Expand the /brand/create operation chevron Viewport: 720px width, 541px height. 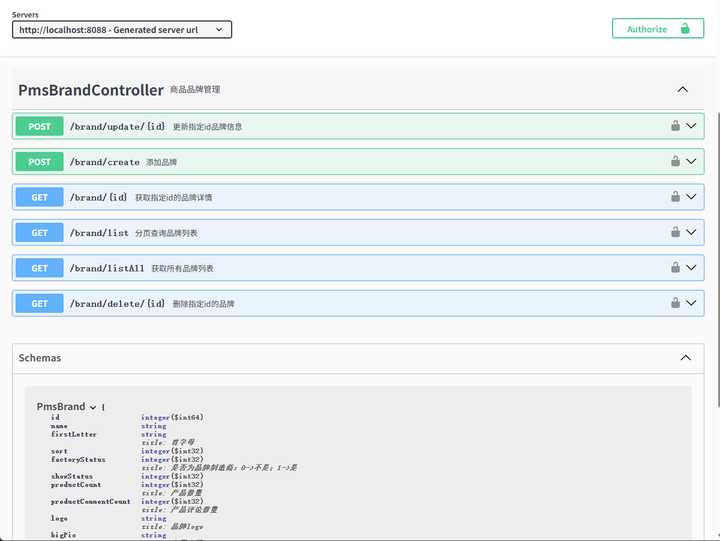[x=691, y=161]
